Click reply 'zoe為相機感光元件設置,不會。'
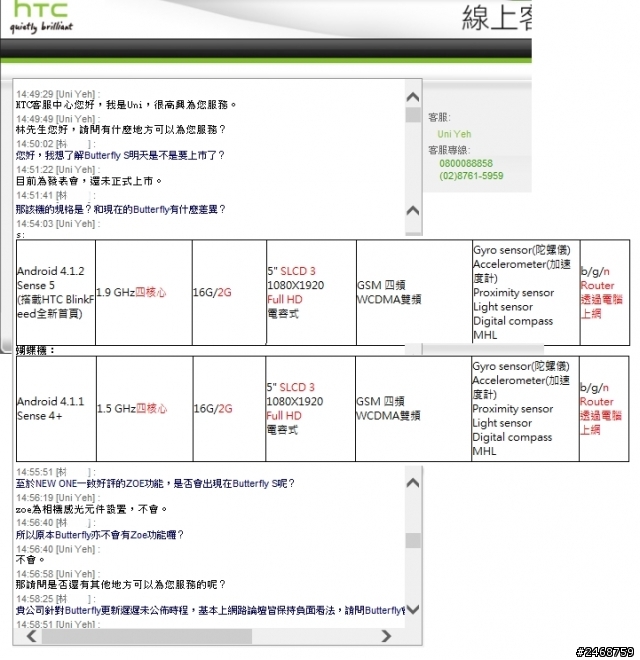This screenshot has height=660, width=640. [91, 510]
